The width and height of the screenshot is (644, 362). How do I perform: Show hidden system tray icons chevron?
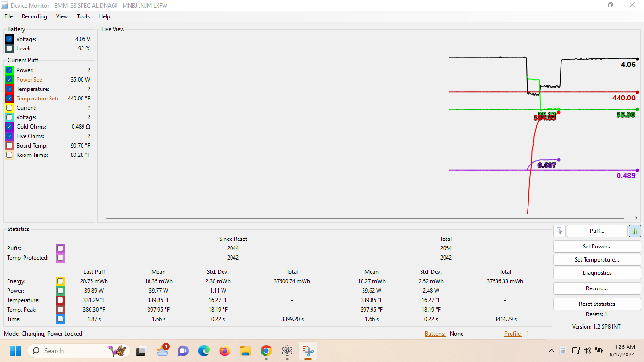[x=551, y=351]
